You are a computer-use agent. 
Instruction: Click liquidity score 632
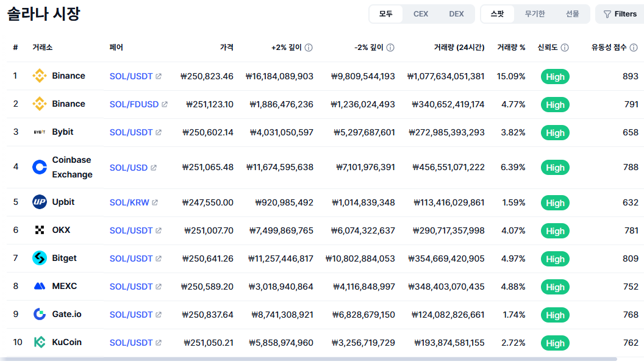[x=631, y=202]
